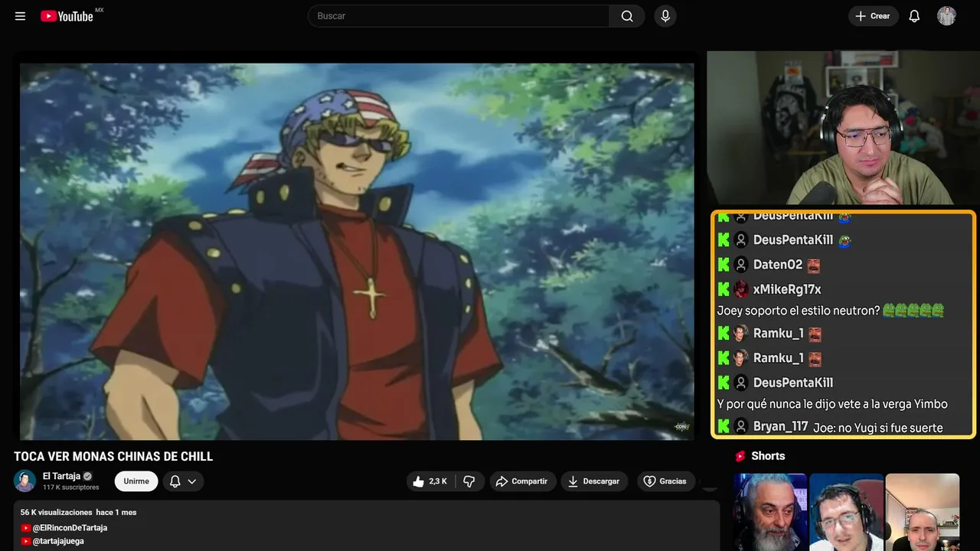Click the anime video player frame
The width and height of the screenshot is (980, 551).
tap(357, 251)
